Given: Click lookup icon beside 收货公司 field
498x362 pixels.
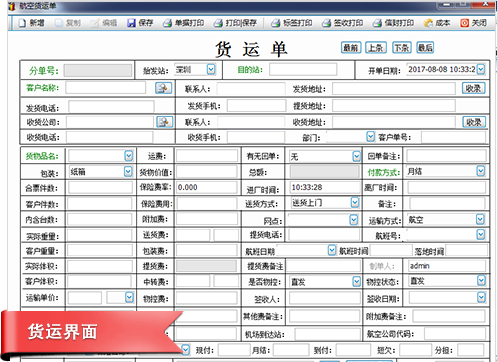Looking at the screenshot, I should 165,122.
